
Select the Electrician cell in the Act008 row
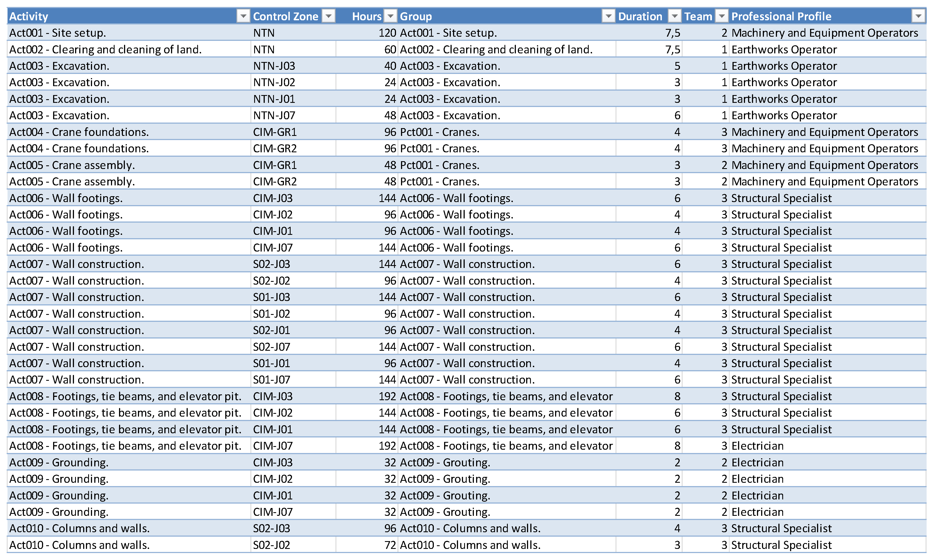click(758, 446)
